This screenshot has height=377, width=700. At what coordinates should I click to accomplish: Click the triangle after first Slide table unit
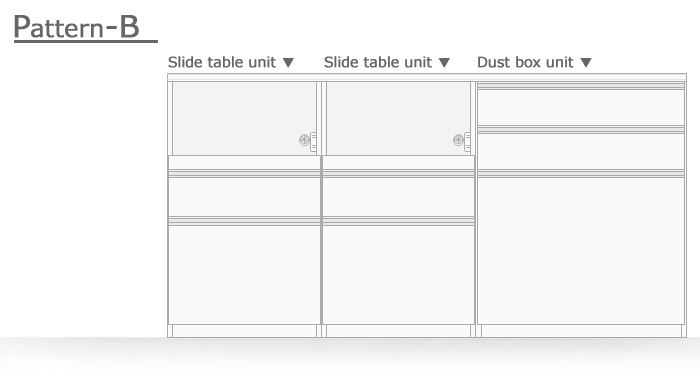pos(288,63)
